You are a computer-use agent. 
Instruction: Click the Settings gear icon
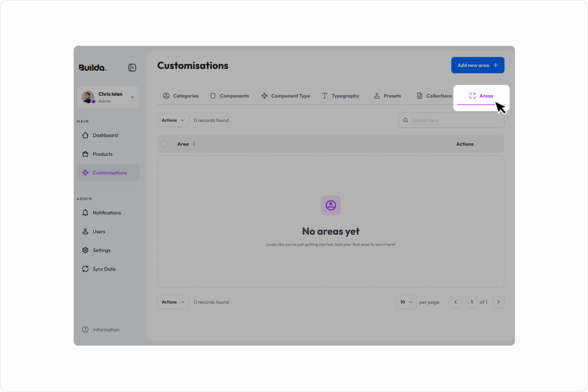tap(86, 250)
